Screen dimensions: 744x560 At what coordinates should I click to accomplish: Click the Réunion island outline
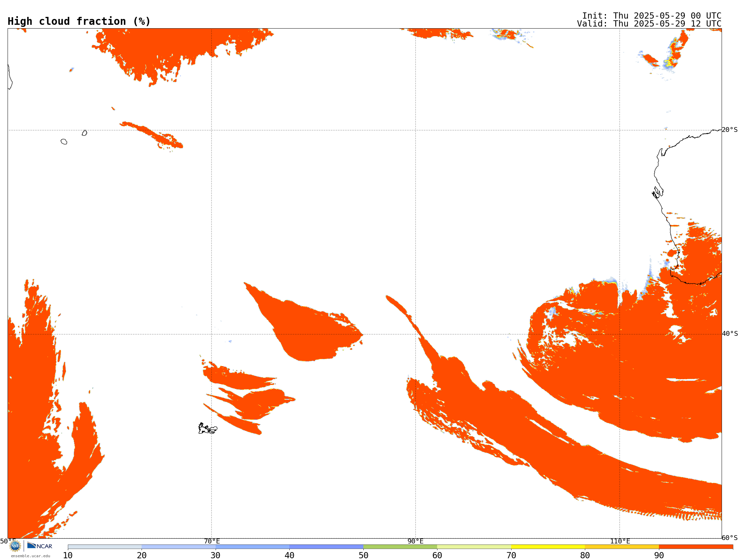point(64,142)
